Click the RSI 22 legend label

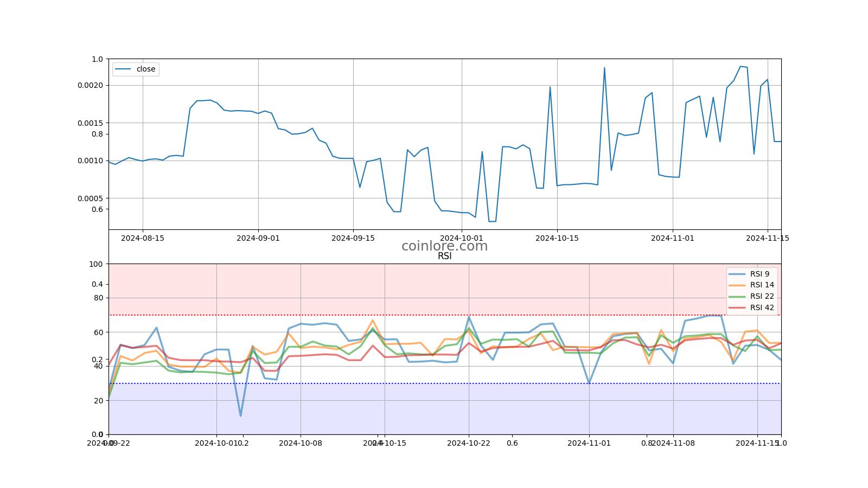click(762, 296)
